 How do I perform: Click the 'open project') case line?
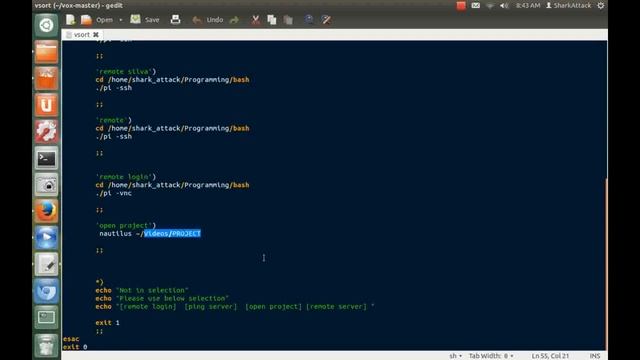pyautogui.click(x=126, y=225)
